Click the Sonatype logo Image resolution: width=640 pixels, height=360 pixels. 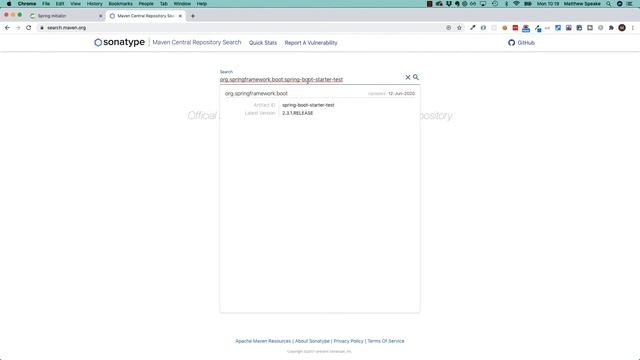119,42
